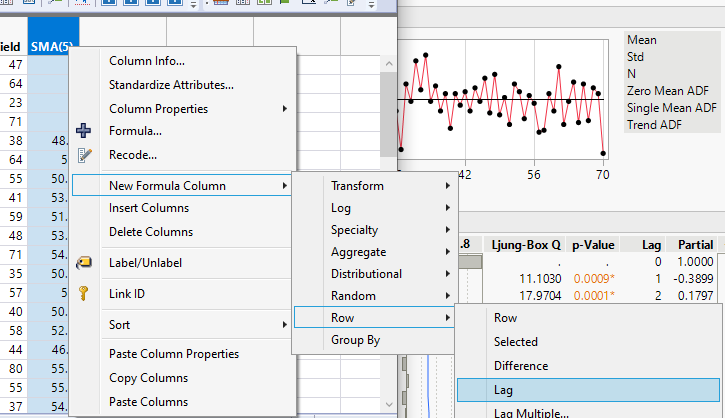The width and height of the screenshot is (725, 418).
Task: Click the Std statistic label
Action: click(635, 57)
